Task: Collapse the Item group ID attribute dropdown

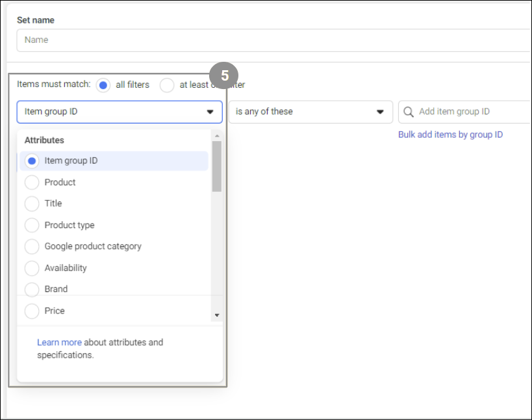Action: tap(120, 112)
